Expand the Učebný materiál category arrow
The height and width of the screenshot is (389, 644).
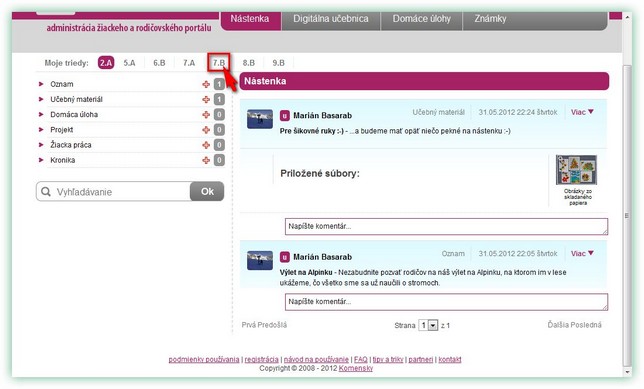click(41, 99)
